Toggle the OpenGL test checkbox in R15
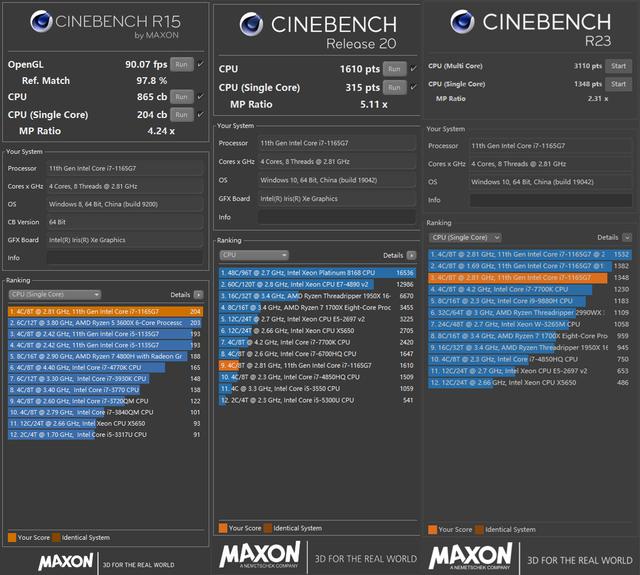 200,64
